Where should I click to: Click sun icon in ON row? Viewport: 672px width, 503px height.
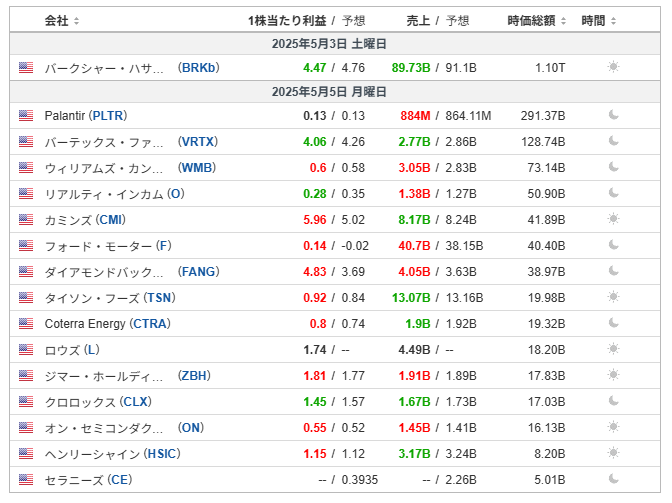[613, 427]
